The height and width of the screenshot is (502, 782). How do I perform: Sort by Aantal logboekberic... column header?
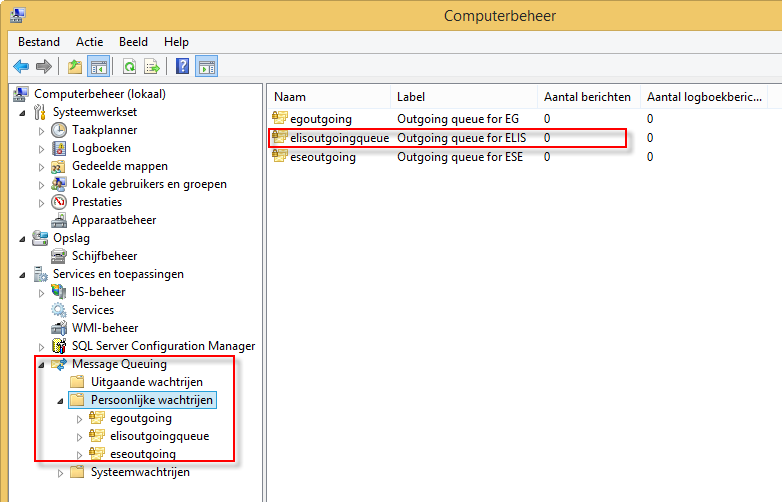point(704,97)
